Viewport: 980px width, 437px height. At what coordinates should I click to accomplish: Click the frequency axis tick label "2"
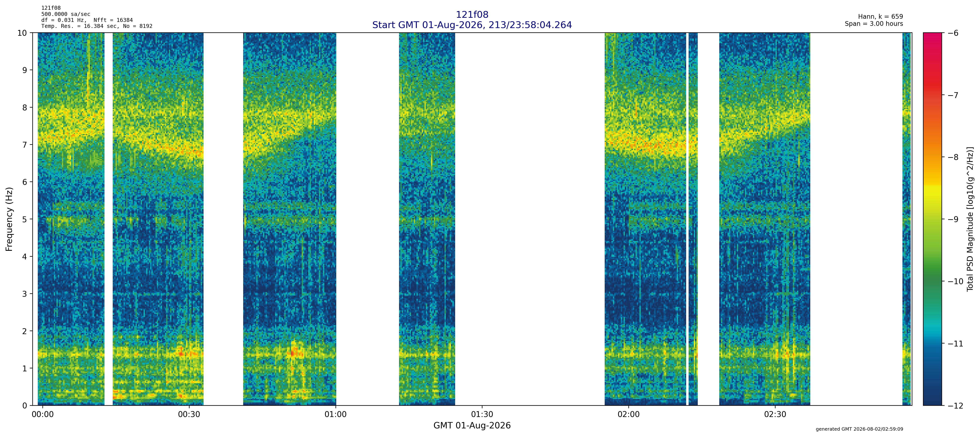tap(25, 331)
